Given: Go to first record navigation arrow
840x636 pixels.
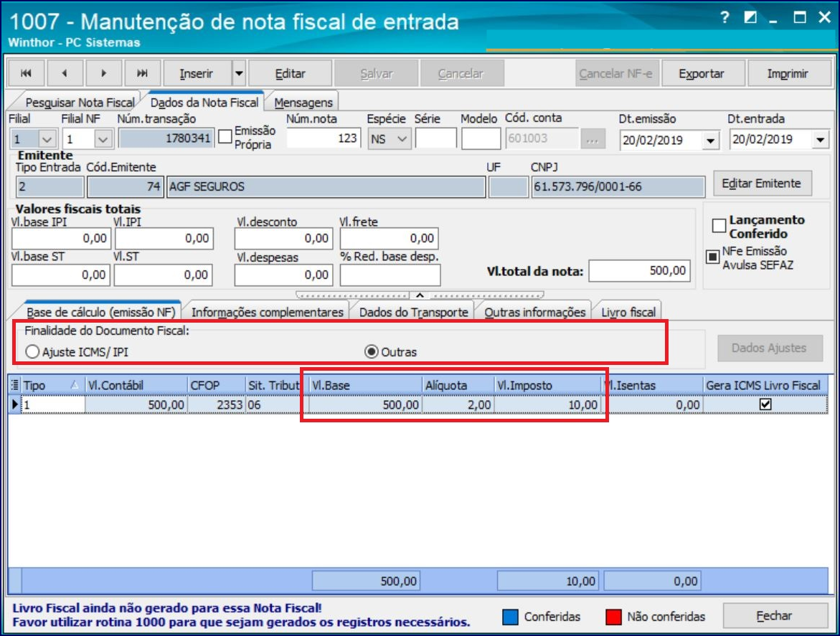Looking at the screenshot, I should click(x=26, y=73).
